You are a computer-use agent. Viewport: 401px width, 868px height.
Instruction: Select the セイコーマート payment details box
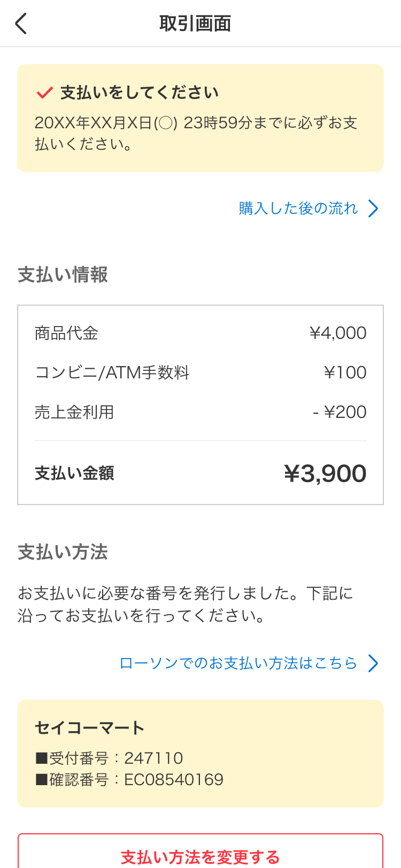[x=200, y=754]
